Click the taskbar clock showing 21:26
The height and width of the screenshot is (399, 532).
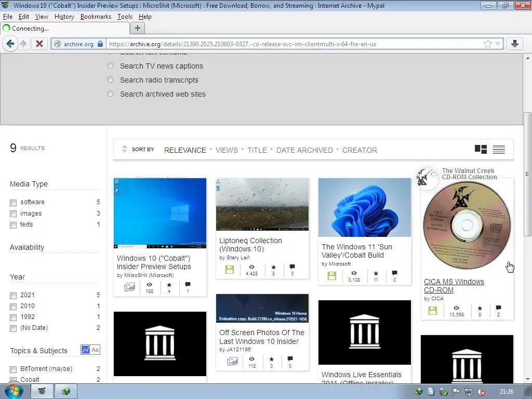click(507, 392)
